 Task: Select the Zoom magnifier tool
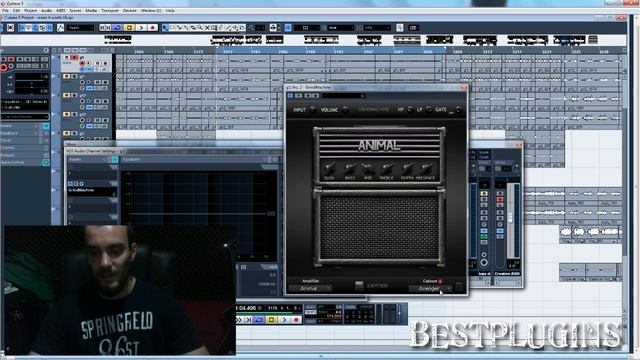pyautogui.click(x=200, y=28)
